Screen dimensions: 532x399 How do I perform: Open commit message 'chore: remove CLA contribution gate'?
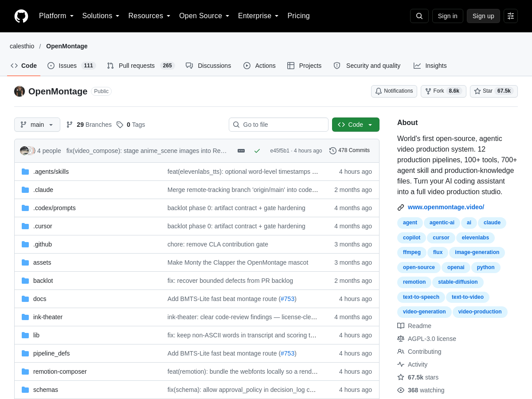click(218, 244)
